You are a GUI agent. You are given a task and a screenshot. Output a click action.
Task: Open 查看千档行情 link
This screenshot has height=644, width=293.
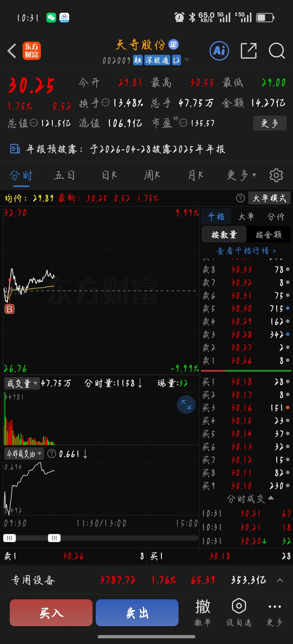pos(246,251)
